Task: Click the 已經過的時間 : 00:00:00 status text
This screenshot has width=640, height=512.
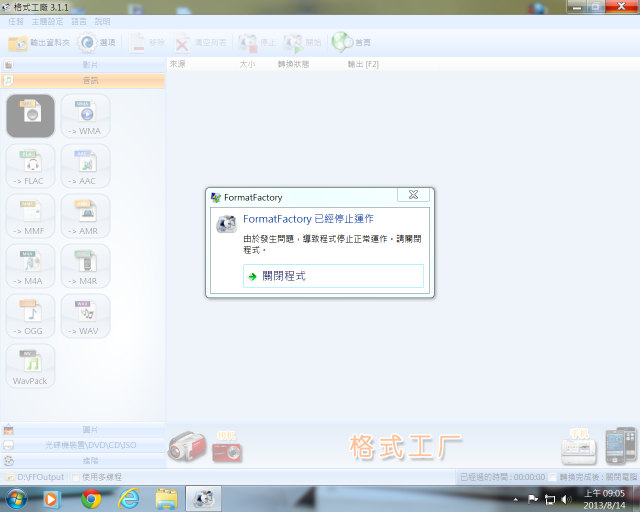Action: click(x=502, y=477)
